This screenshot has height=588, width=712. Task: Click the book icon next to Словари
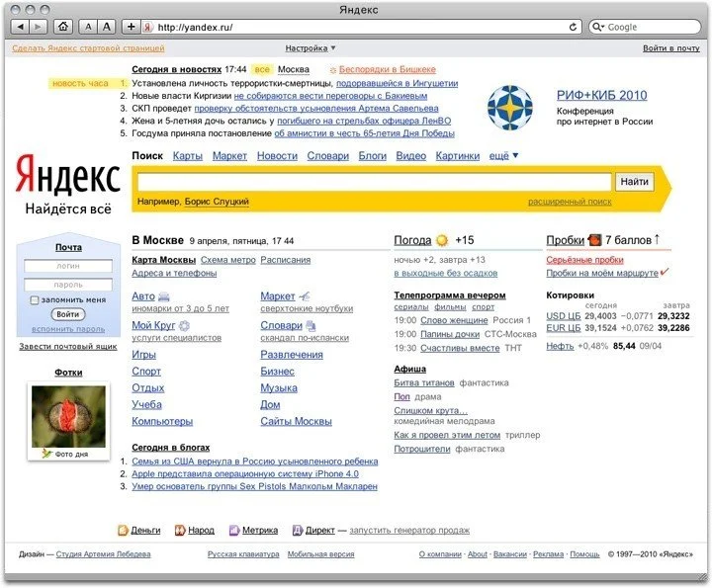pyautogui.click(x=311, y=326)
